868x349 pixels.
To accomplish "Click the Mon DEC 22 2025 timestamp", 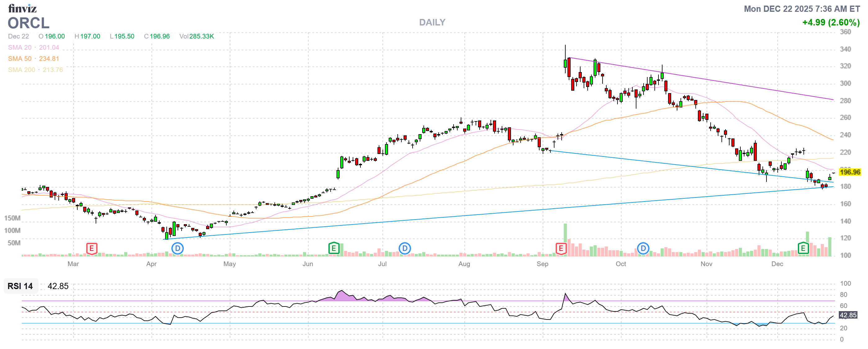I will pyautogui.click(x=802, y=9).
